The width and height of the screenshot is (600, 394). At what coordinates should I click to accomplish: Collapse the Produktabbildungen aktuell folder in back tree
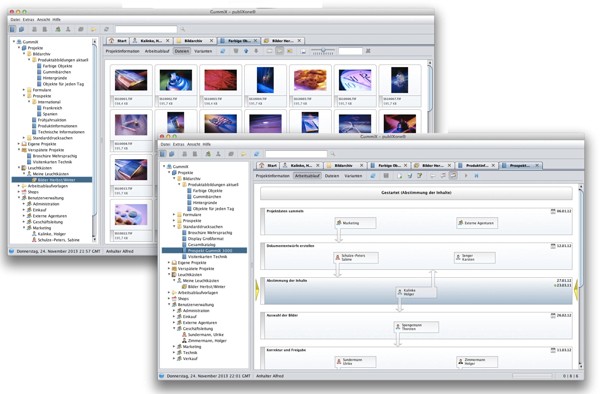coord(29,60)
